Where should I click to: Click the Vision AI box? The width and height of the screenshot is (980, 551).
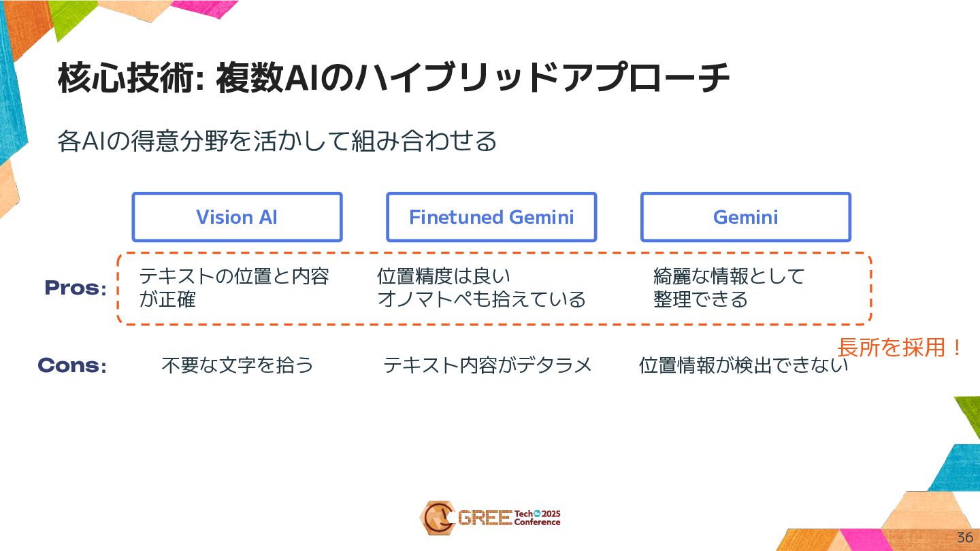pyautogui.click(x=237, y=217)
